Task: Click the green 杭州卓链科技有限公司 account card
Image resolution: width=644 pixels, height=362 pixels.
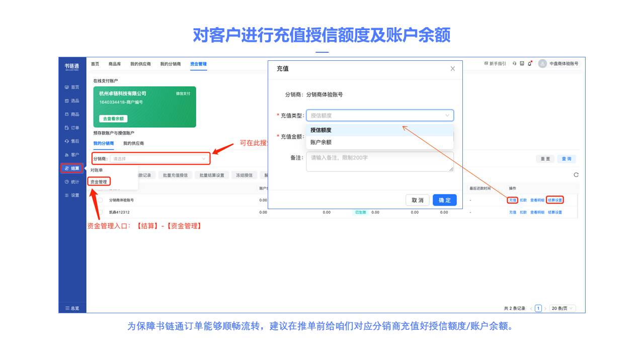Action: (x=144, y=107)
